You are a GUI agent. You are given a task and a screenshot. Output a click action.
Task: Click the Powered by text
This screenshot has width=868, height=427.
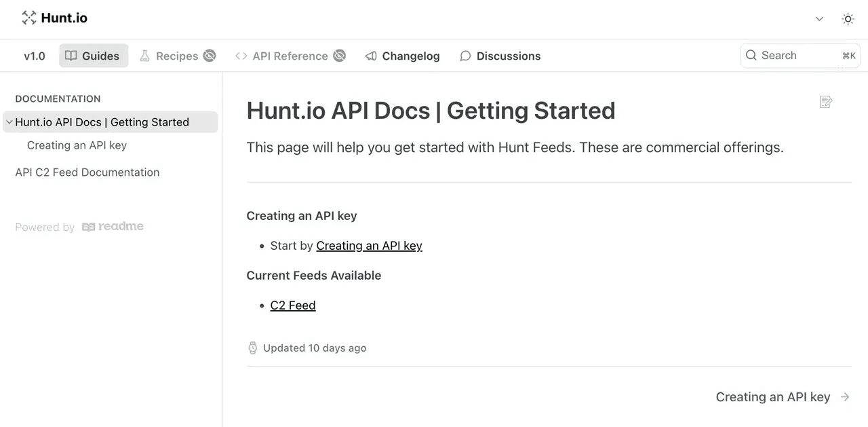pos(45,227)
